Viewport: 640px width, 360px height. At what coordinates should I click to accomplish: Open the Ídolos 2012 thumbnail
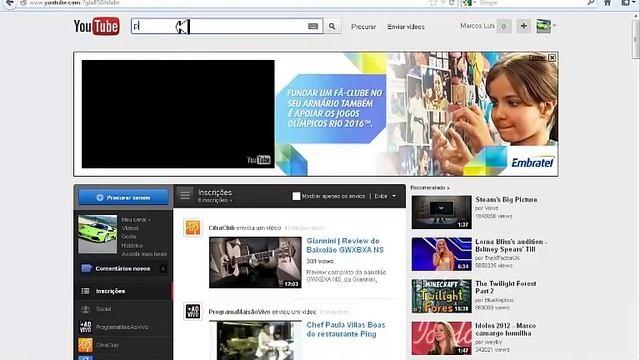441,338
